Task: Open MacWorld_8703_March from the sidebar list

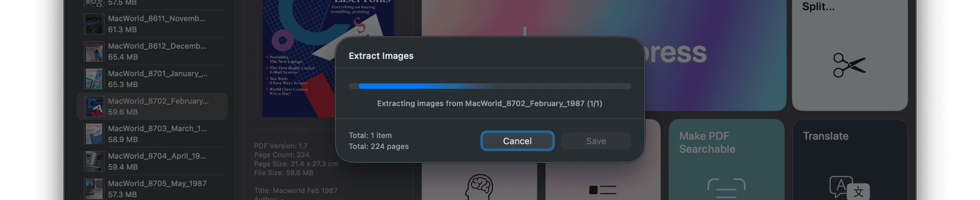Action: pos(157,129)
